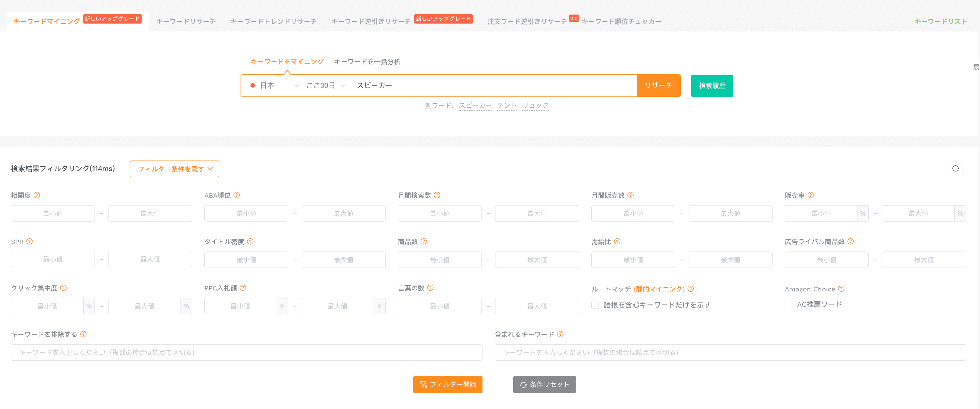Click help icon next to 含まれるキーワード
The image size is (980, 409).
click(560, 334)
